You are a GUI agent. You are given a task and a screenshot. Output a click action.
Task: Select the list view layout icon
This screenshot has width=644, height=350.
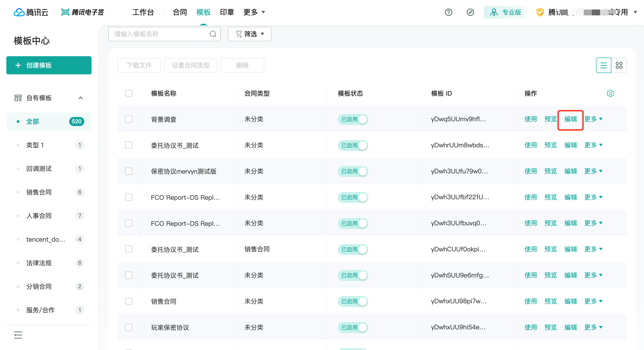point(603,65)
